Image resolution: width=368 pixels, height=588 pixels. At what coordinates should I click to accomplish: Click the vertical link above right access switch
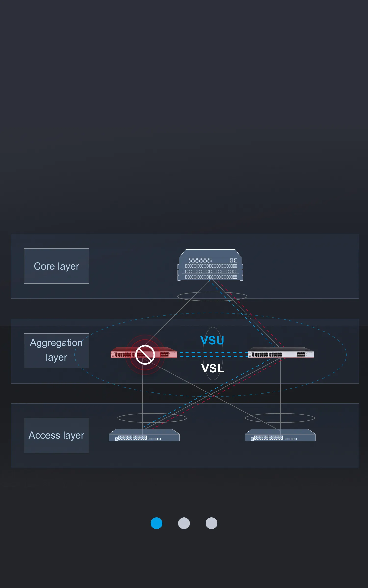pyautogui.click(x=280, y=393)
